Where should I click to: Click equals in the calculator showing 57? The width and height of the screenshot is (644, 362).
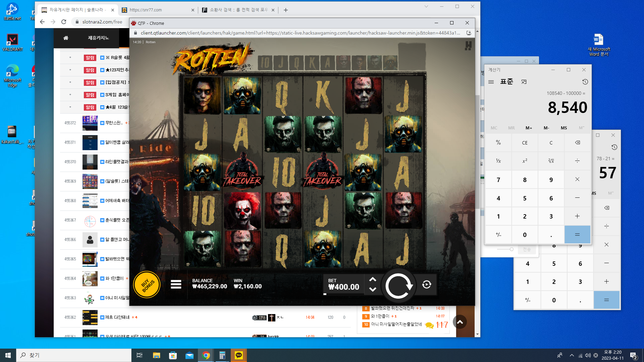(x=606, y=300)
